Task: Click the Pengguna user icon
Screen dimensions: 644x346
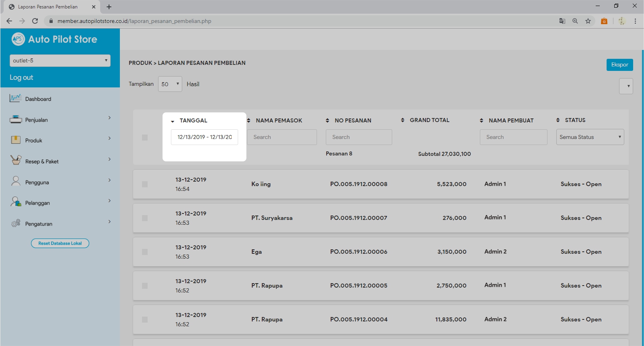Action: 16,182
